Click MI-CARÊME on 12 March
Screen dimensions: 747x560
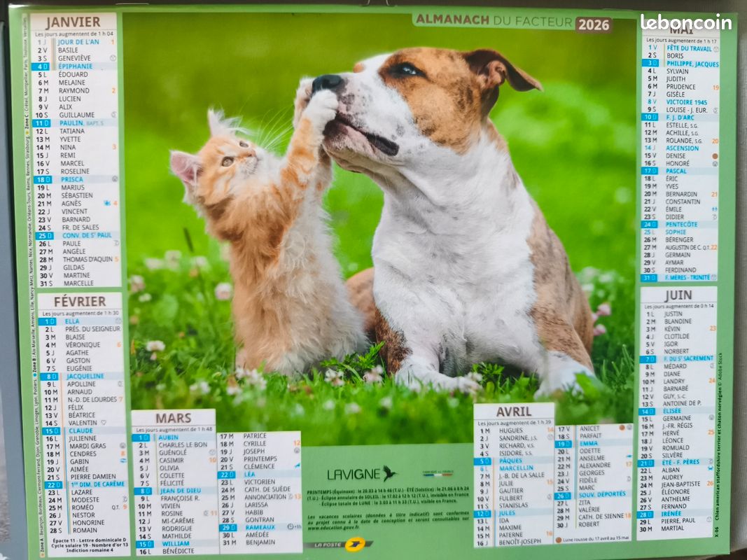tap(178, 521)
